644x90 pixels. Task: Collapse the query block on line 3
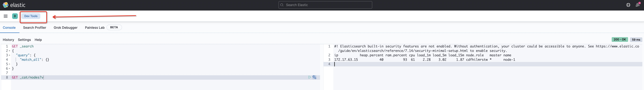pyautogui.click(x=9, y=55)
